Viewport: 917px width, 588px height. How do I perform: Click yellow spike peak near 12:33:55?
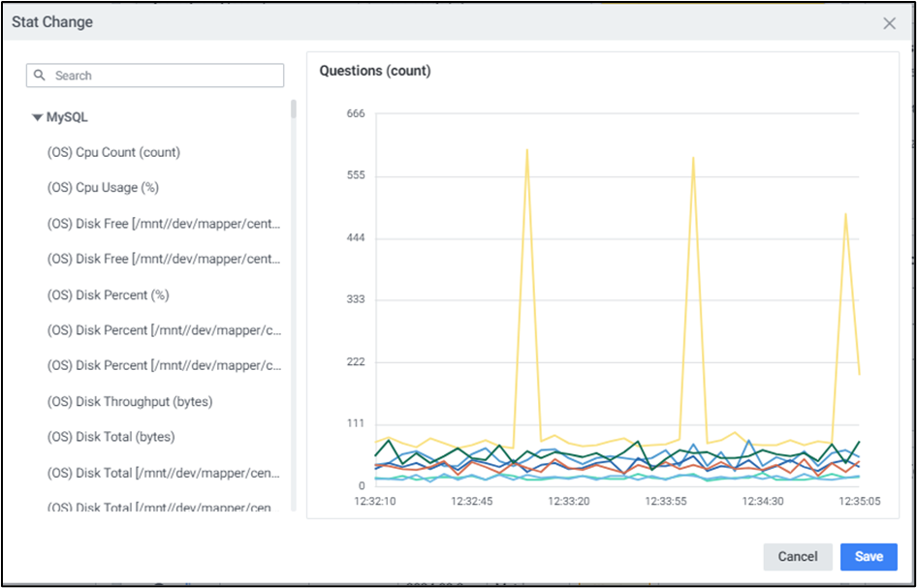[693, 158]
